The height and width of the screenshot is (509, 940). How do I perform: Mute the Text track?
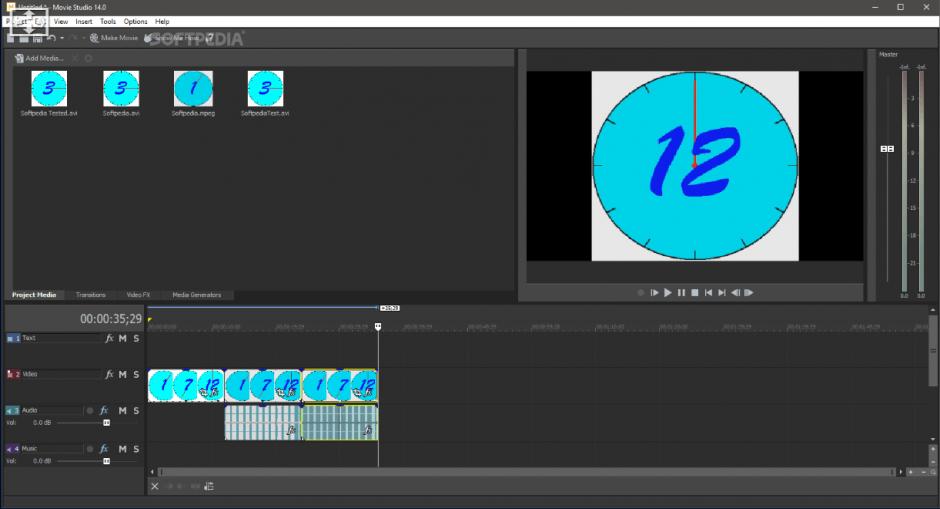(x=122, y=338)
